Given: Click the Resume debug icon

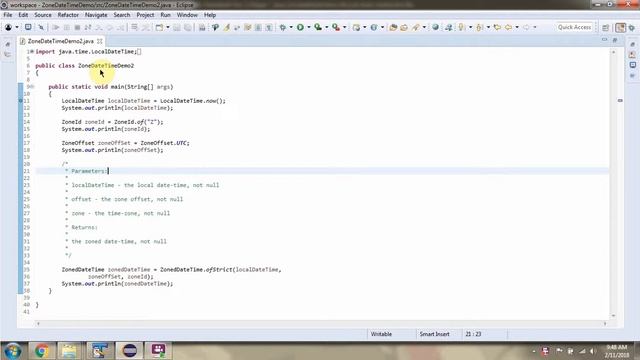Looking at the screenshot, I should point(56,27).
